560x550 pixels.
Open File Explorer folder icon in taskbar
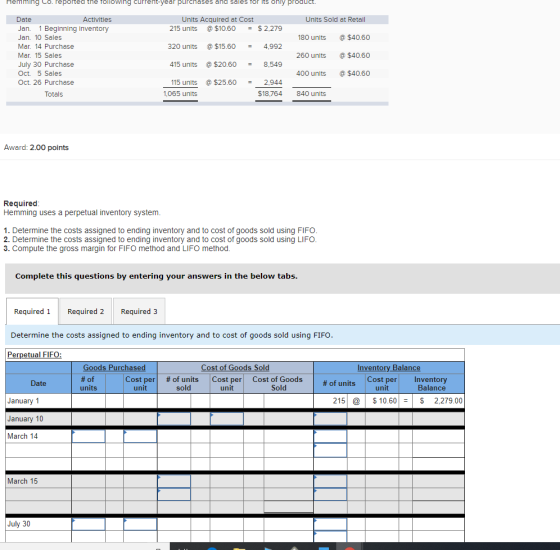[x=239, y=548]
